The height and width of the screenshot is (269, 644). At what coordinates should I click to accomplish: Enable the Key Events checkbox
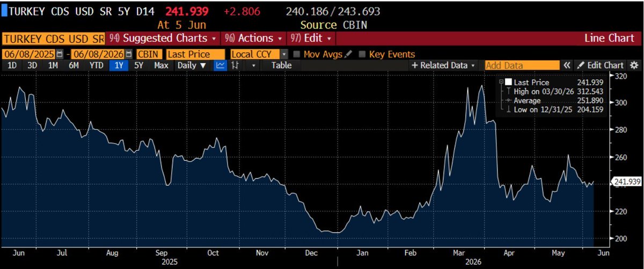click(x=362, y=54)
